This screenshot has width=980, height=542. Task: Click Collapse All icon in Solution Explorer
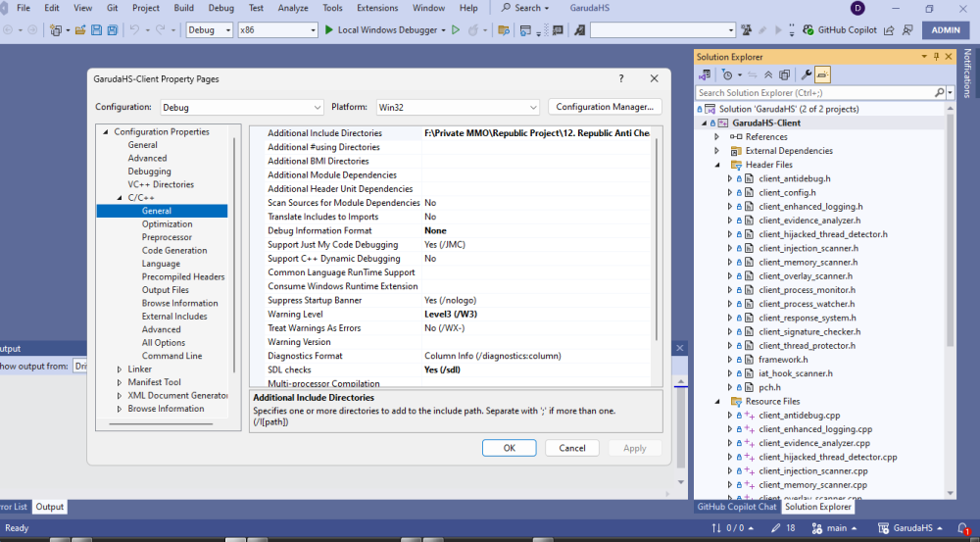point(768,75)
